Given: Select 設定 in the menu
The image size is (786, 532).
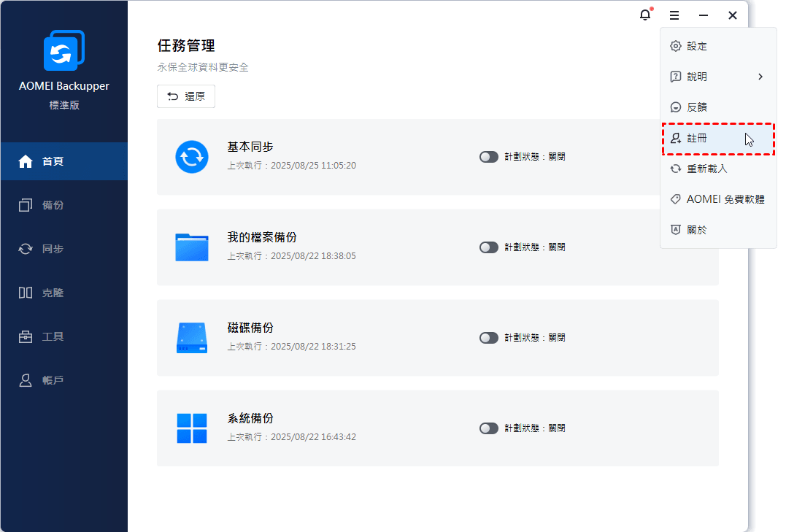Looking at the screenshot, I should click(718, 46).
